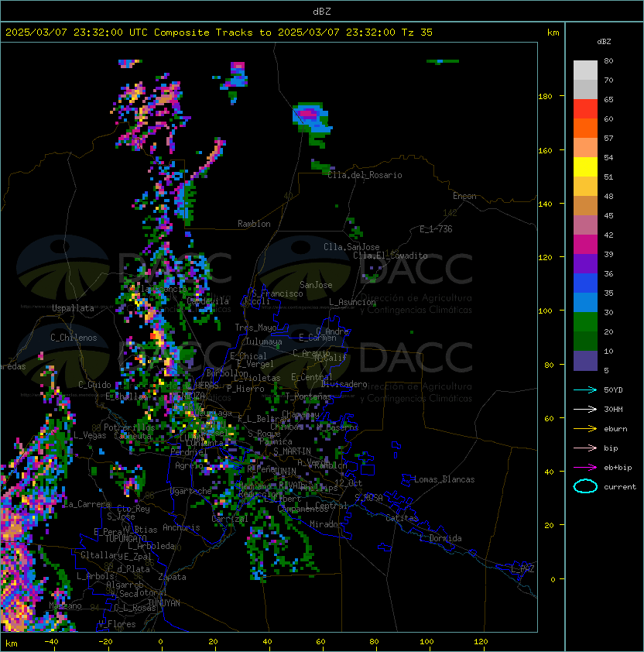
Task: Click the cyan 50YD arrow icon
Action: tap(585, 390)
